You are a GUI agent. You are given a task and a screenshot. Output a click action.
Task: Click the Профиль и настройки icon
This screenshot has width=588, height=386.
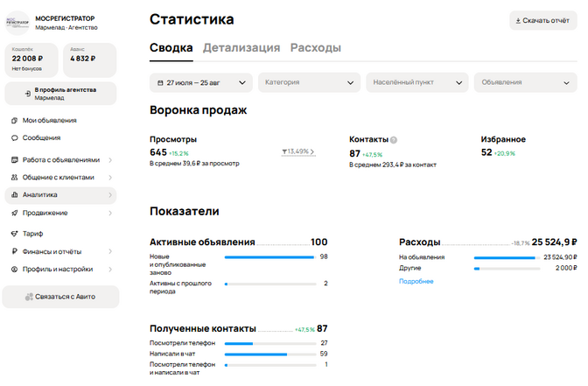pos(14,269)
